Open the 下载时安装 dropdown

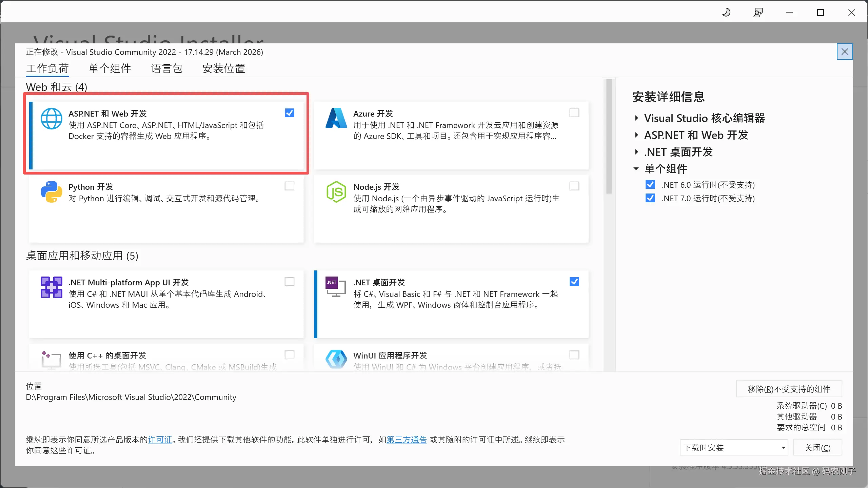pyautogui.click(x=734, y=448)
